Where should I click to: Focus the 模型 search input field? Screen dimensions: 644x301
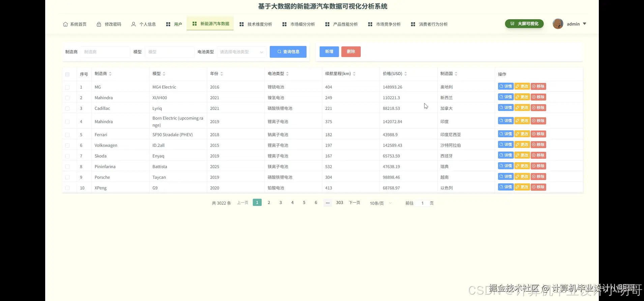pyautogui.click(x=170, y=52)
